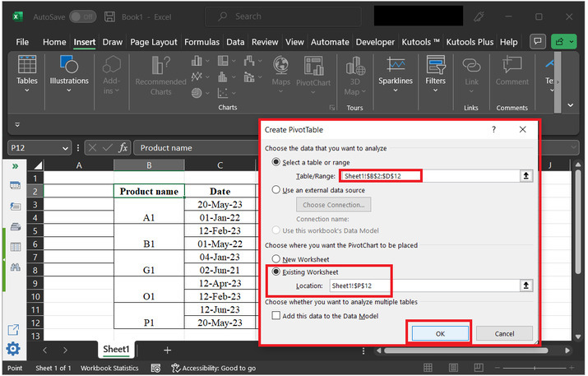Expand the Name Box dropdown showing P12
Image resolution: width=588 pixels, height=376 pixels.
coord(65,148)
